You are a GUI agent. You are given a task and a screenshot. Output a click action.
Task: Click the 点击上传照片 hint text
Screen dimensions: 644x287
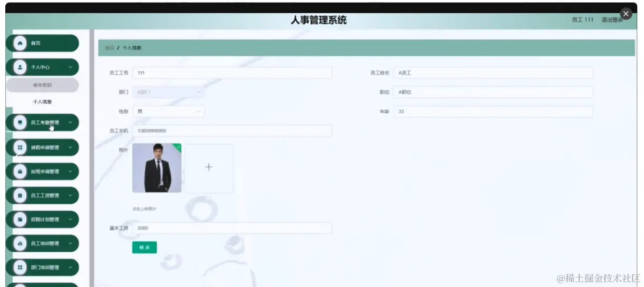tap(145, 209)
